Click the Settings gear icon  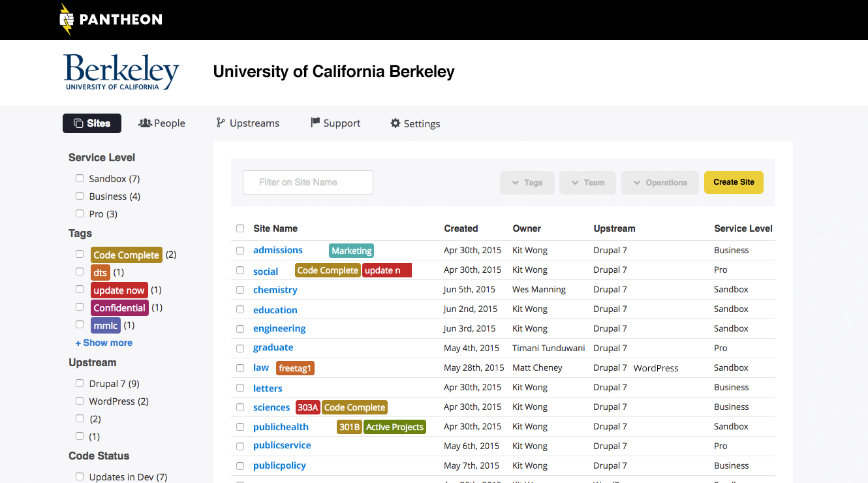pos(395,123)
